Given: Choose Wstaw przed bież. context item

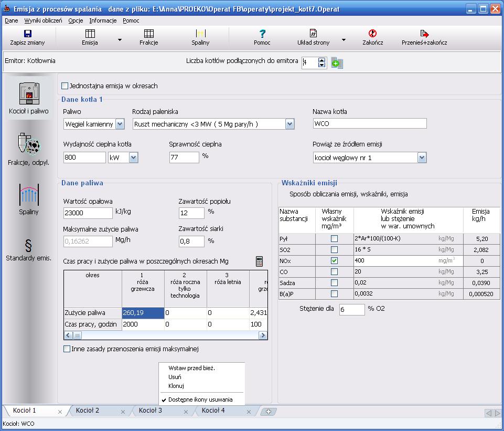Looking at the screenshot, I should [x=191, y=368].
